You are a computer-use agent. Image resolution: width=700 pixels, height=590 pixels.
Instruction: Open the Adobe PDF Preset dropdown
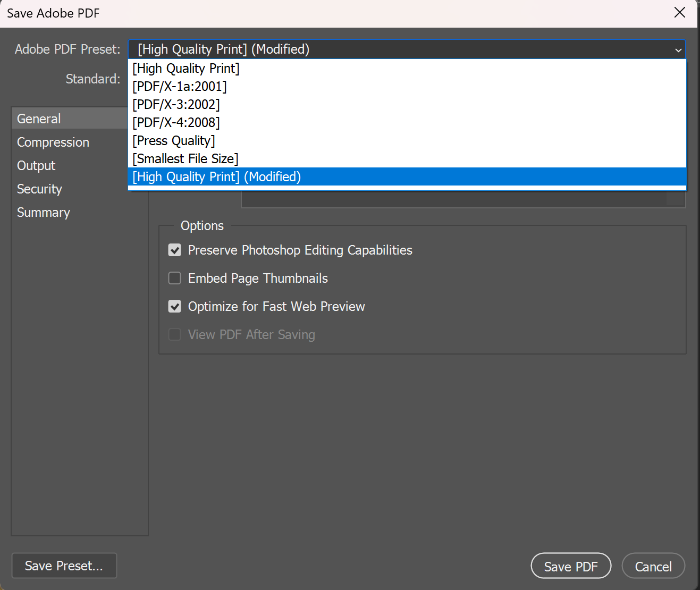[407, 49]
